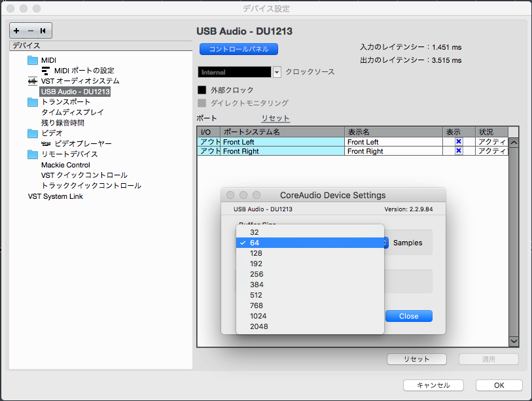Toggle the ダイレクトモニタリング checkbox

[202, 103]
